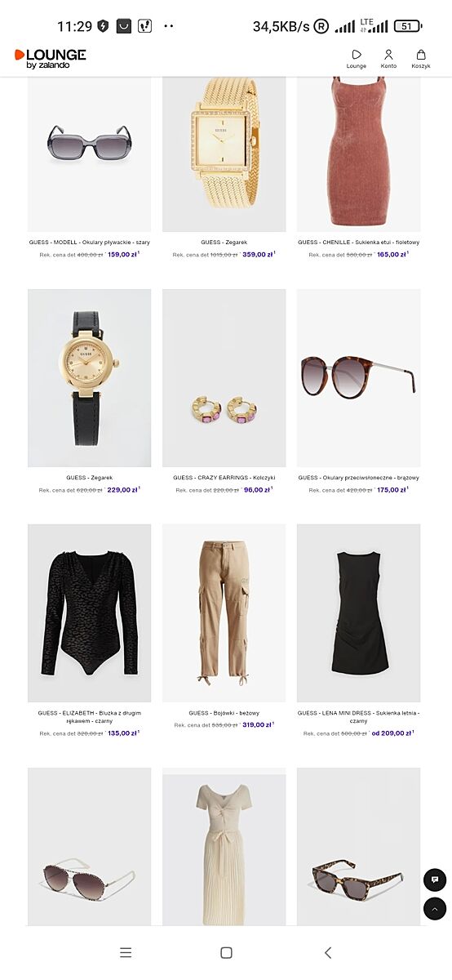452x980 pixels.
Task: Select the 229,00 zł black strap watch
Action: click(x=90, y=377)
